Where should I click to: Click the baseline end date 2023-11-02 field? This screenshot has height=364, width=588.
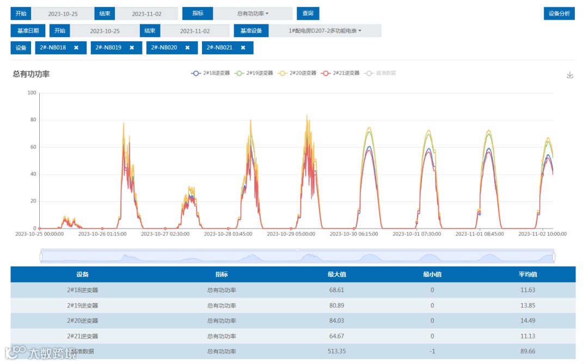coord(195,30)
